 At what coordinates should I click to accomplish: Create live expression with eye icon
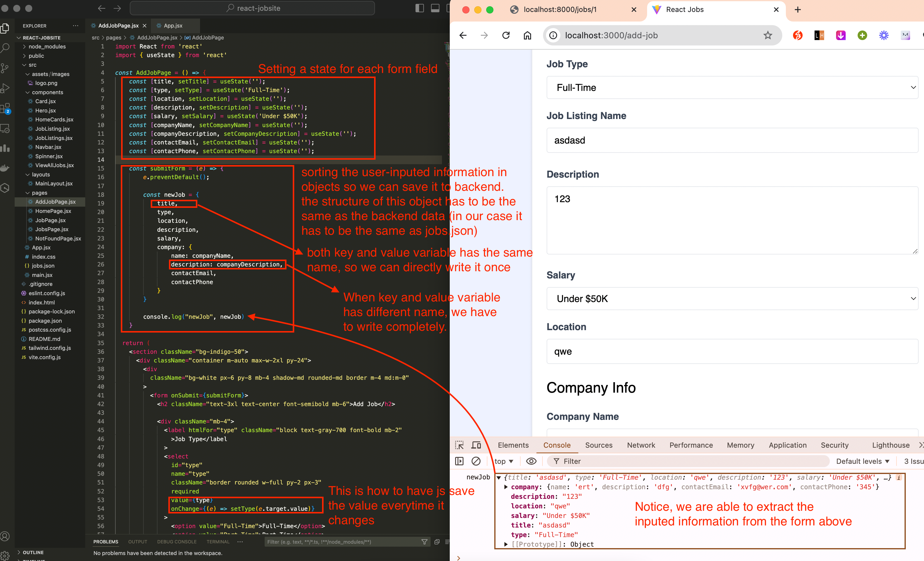click(x=531, y=461)
